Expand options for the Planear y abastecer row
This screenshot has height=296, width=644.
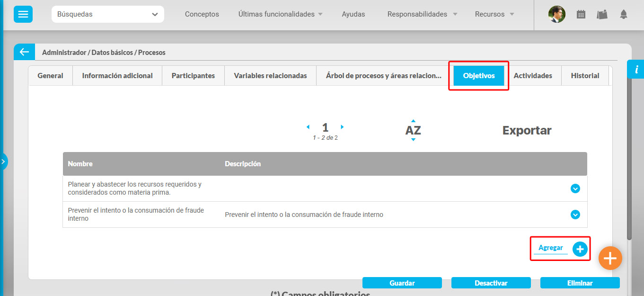coord(575,188)
